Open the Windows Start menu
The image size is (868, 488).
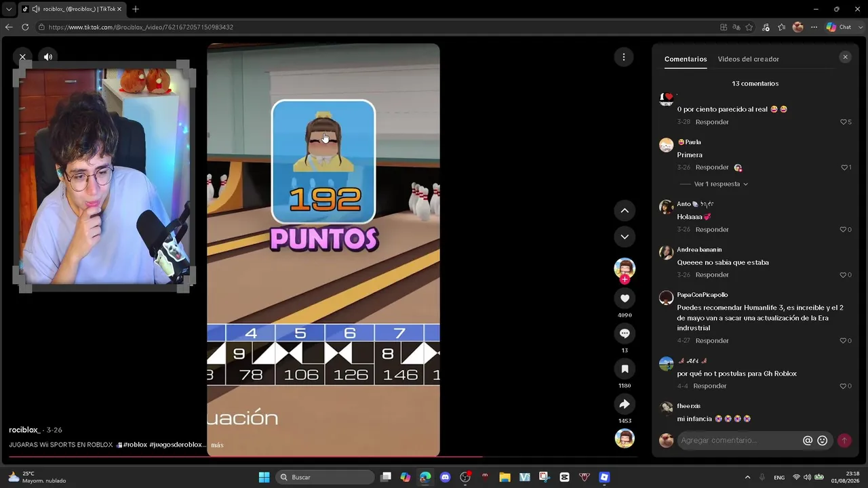coord(264,477)
